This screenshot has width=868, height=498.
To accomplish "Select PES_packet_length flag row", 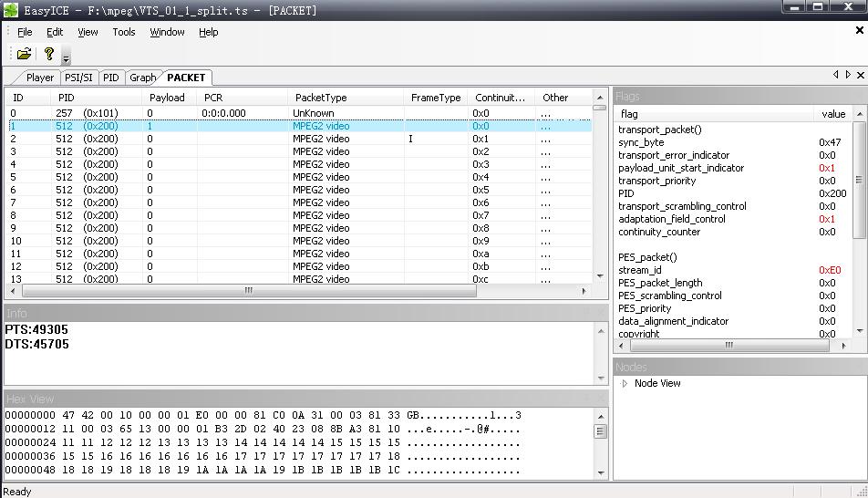I will (733, 283).
